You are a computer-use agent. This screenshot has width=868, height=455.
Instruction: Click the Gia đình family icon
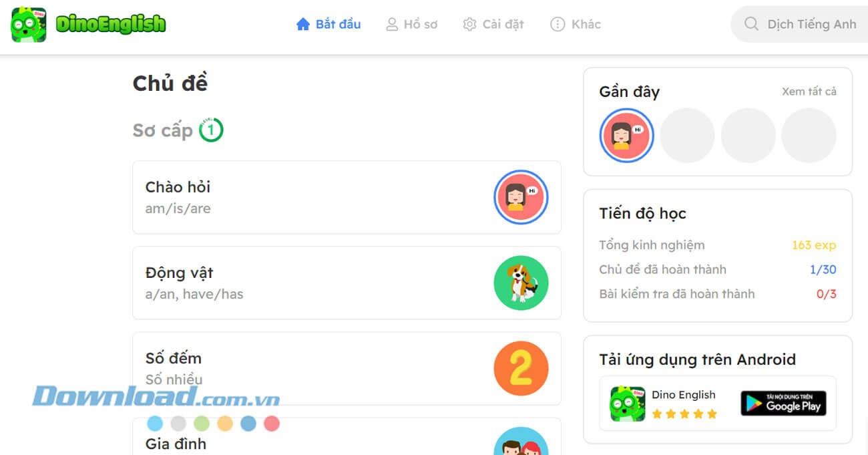tap(521, 441)
